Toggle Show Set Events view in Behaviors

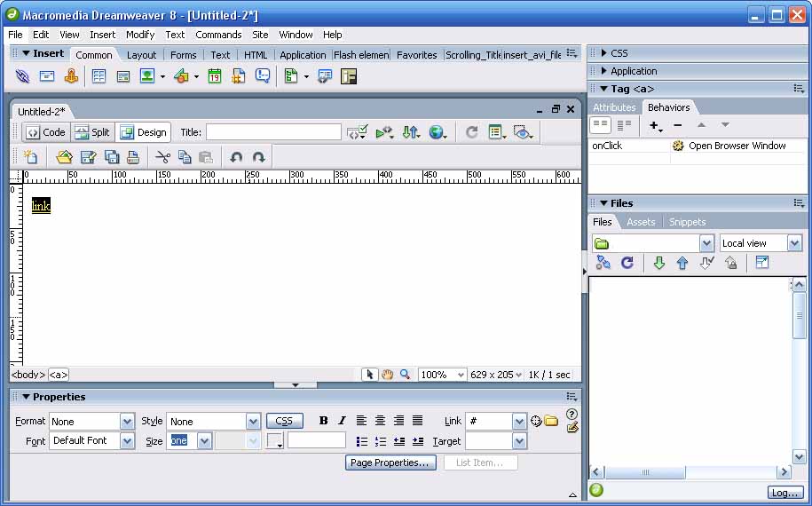pyautogui.click(x=601, y=125)
